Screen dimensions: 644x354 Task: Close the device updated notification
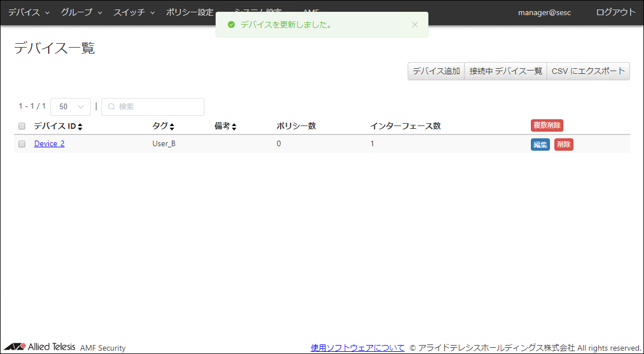click(414, 25)
